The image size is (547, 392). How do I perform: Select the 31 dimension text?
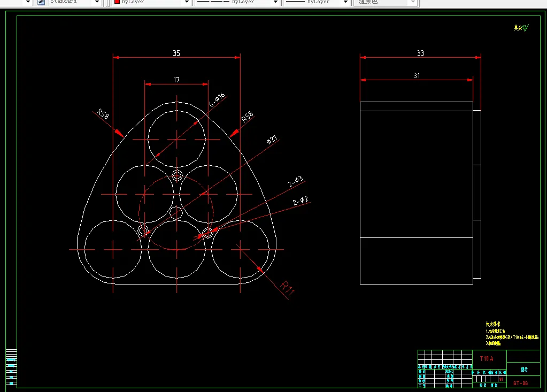417,76
